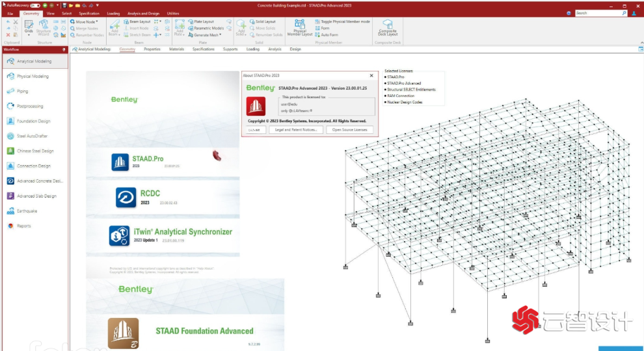Select Insert Node in ribbon
Screen dimensions: 644x351
pyautogui.click(x=136, y=29)
